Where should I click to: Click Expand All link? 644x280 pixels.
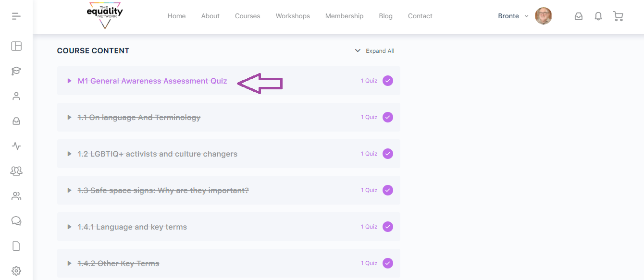374,51
